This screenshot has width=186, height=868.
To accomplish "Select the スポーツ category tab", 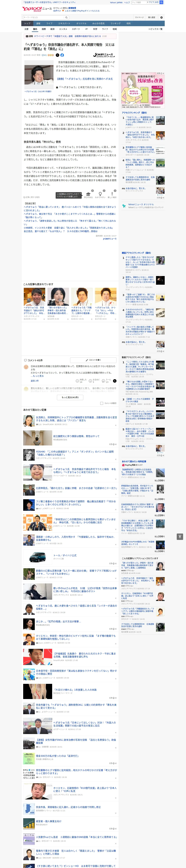I will pyautogui.click(x=76, y=29).
